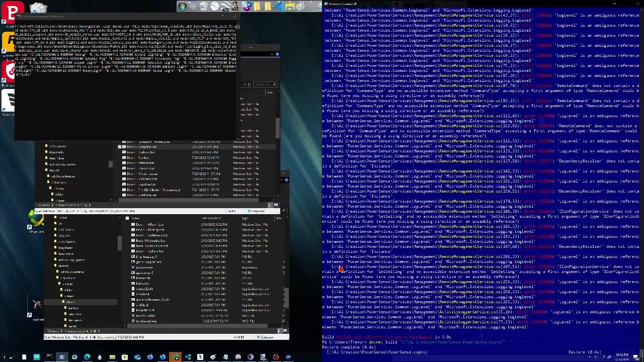Open the Recycle Bin desktop icon
Screen dimensions: 644x362
pyautogui.click(x=38, y=7)
